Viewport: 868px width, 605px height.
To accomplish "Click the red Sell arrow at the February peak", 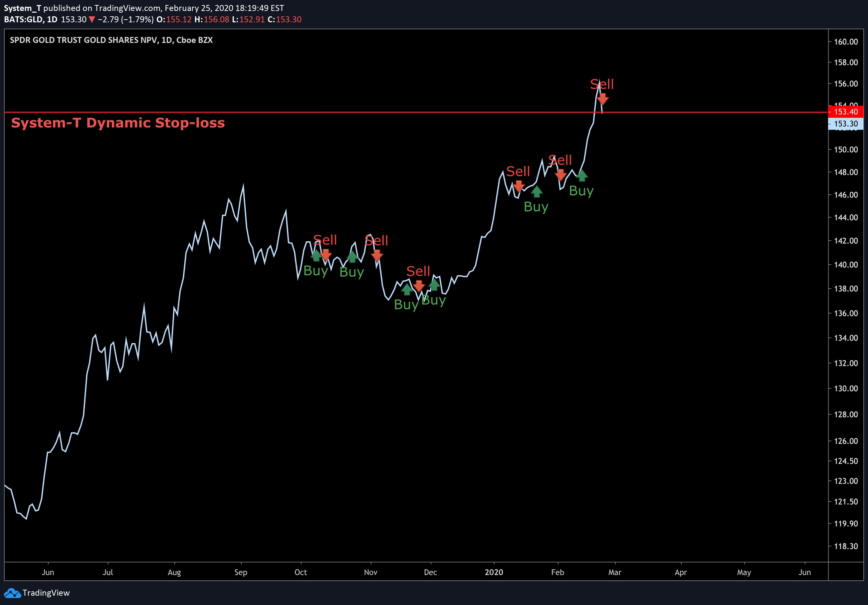I will (x=603, y=100).
